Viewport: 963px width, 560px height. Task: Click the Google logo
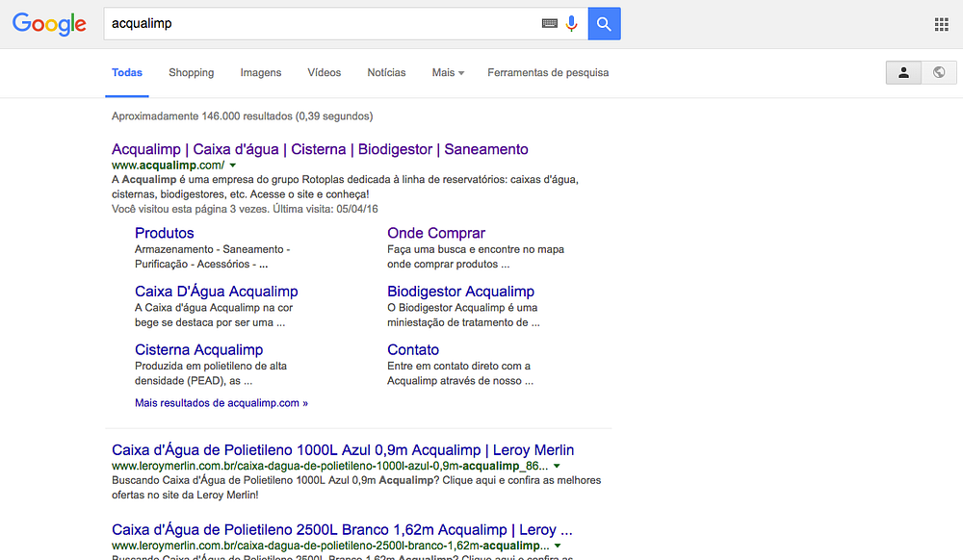point(49,24)
